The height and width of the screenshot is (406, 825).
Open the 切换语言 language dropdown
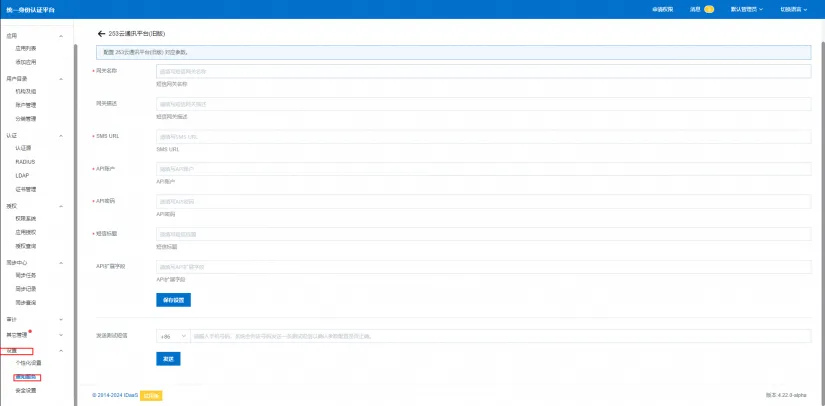[x=794, y=9]
